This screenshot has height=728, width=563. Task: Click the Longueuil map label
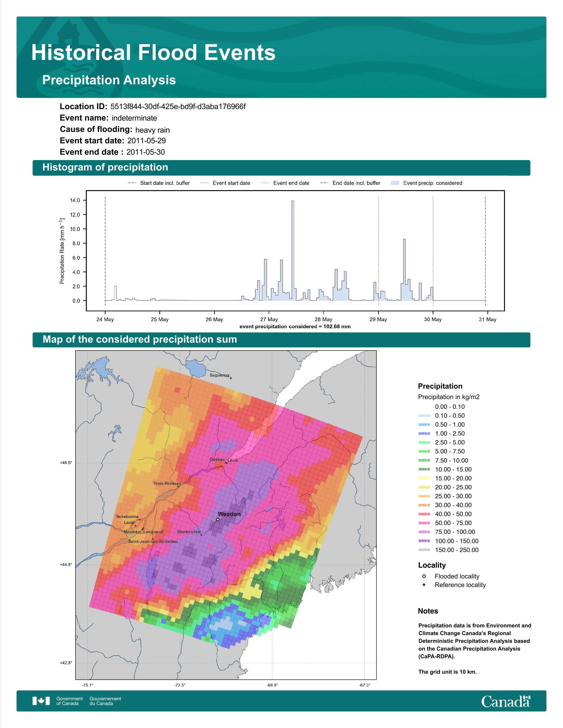[153, 532]
